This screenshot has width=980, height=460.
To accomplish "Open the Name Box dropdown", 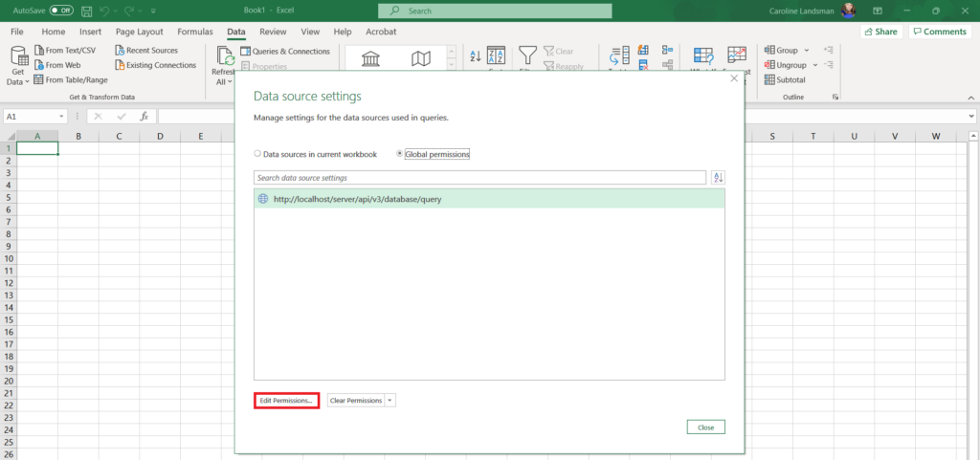I will tap(62, 116).
